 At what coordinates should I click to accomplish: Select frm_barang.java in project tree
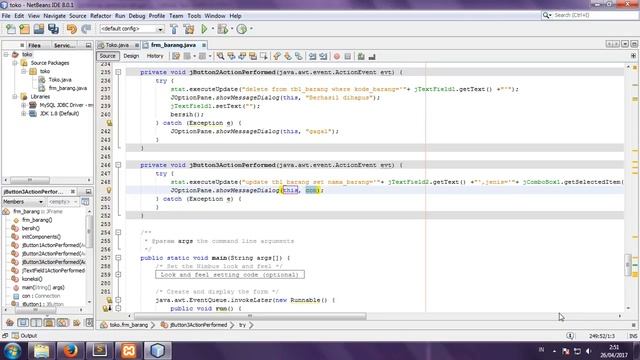(67, 88)
